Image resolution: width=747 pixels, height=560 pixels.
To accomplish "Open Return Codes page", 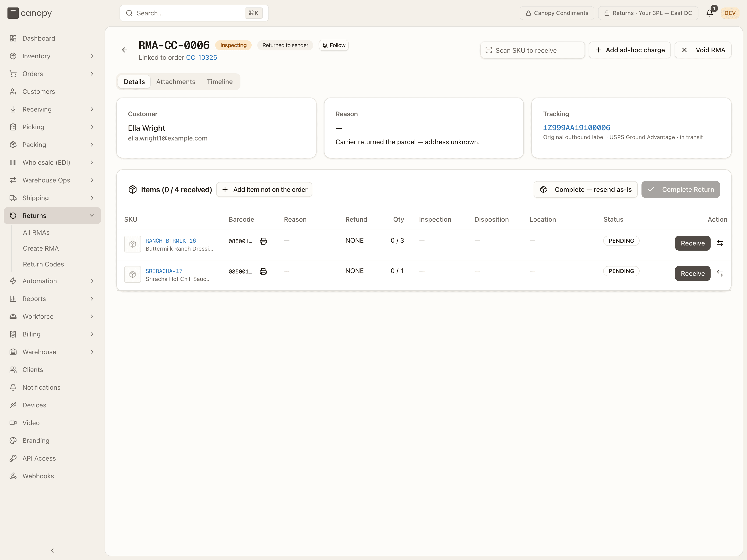I will coord(43,264).
